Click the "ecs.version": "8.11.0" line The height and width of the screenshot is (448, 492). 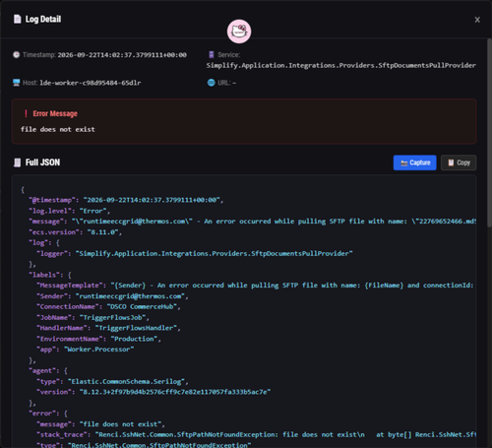[x=75, y=232]
